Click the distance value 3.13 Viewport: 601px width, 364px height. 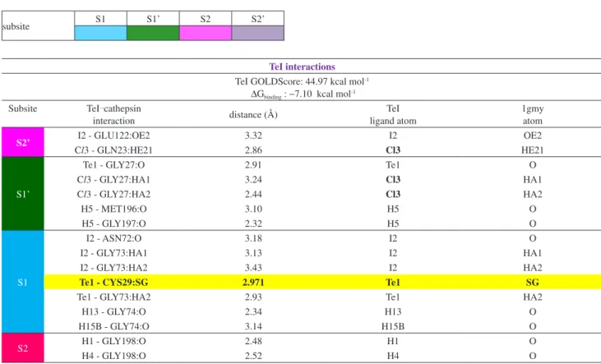coord(253,253)
